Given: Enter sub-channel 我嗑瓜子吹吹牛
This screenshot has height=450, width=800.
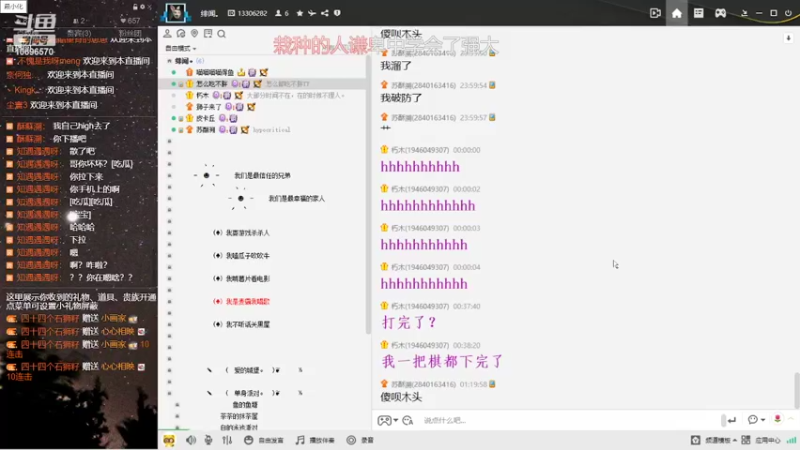Looking at the screenshot, I should 247,256.
